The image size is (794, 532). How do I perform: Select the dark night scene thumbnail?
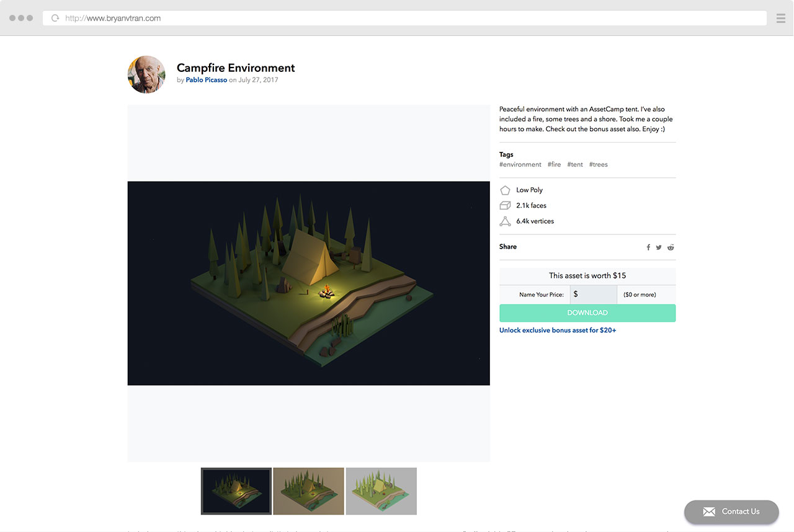point(236,491)
